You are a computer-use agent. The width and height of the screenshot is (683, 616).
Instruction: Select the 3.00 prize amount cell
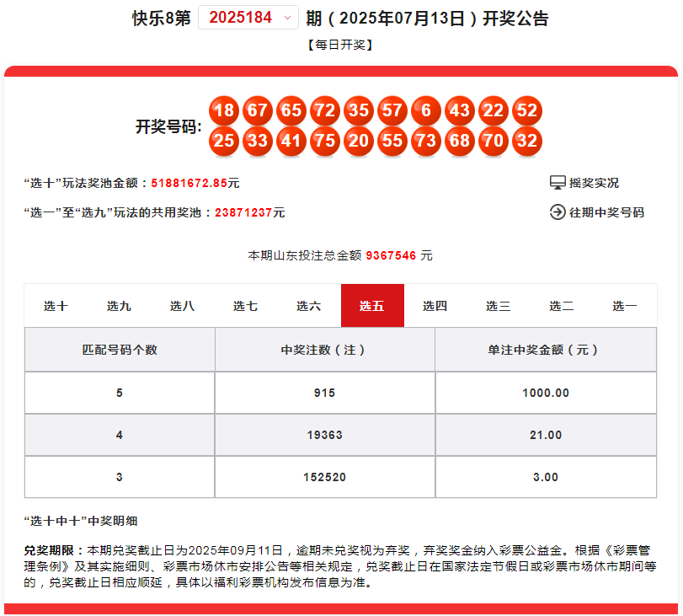[546, 477]
